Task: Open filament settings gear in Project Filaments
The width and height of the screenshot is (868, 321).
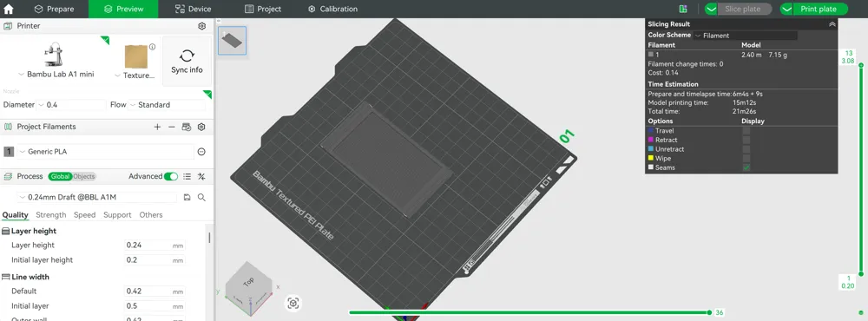Action: coord(201,127)
